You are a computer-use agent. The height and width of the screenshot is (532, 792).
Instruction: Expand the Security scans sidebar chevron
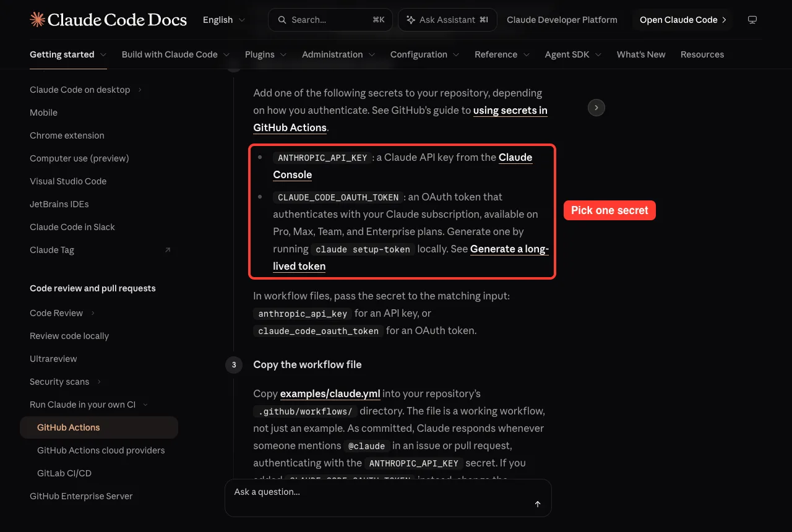[99, 382]
